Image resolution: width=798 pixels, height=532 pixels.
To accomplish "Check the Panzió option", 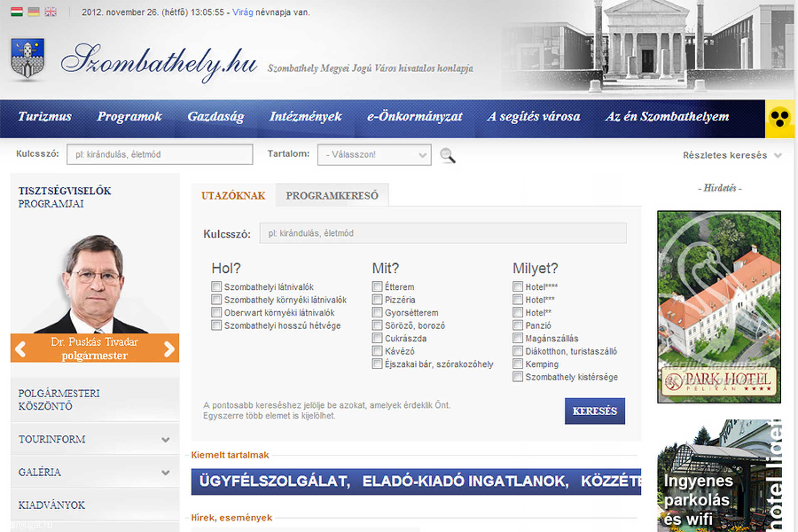I will pyautogui.click(x=517, y=325).
